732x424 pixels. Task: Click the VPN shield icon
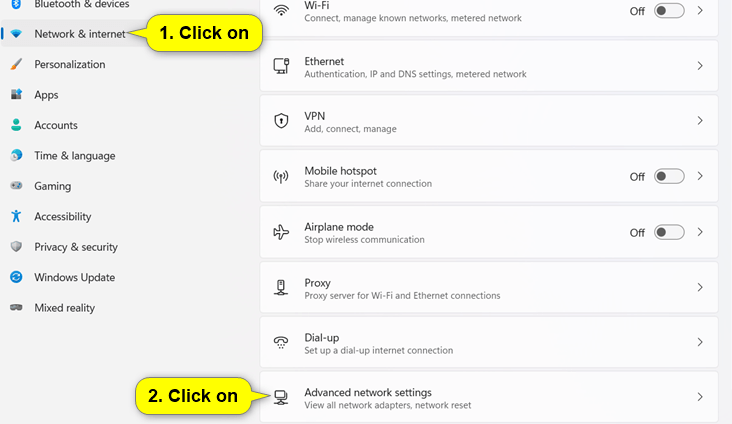click(282, 121)
